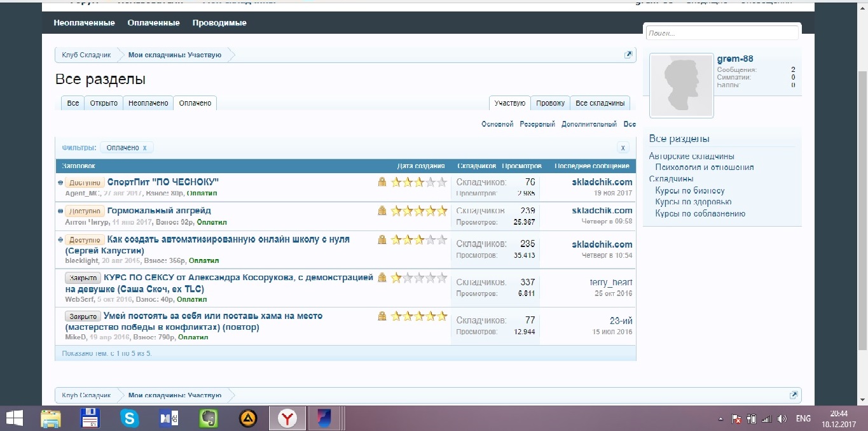The width and height of the screenshot is (868, 431).
Task: Click the volume icon in the system tray
Action: click(782, 419)
